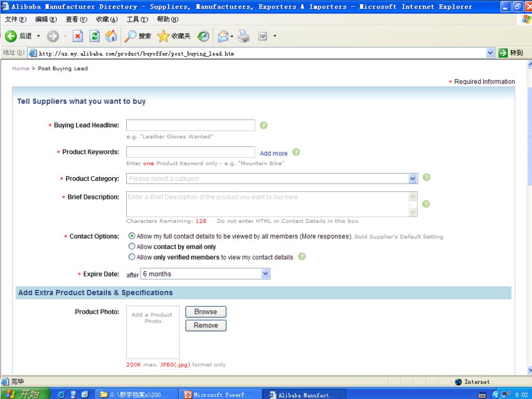
Task: Click the language bar keyboard tray icon
Action: (x=482, y=395)
